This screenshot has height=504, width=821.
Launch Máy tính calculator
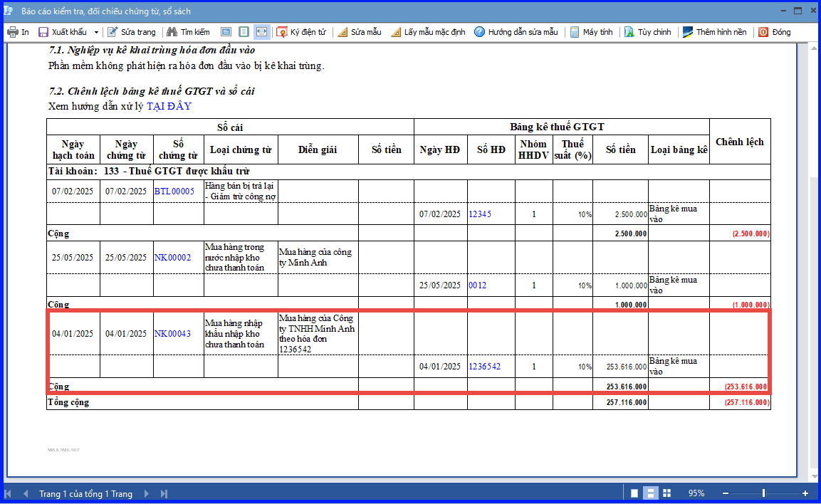(591, 32)
